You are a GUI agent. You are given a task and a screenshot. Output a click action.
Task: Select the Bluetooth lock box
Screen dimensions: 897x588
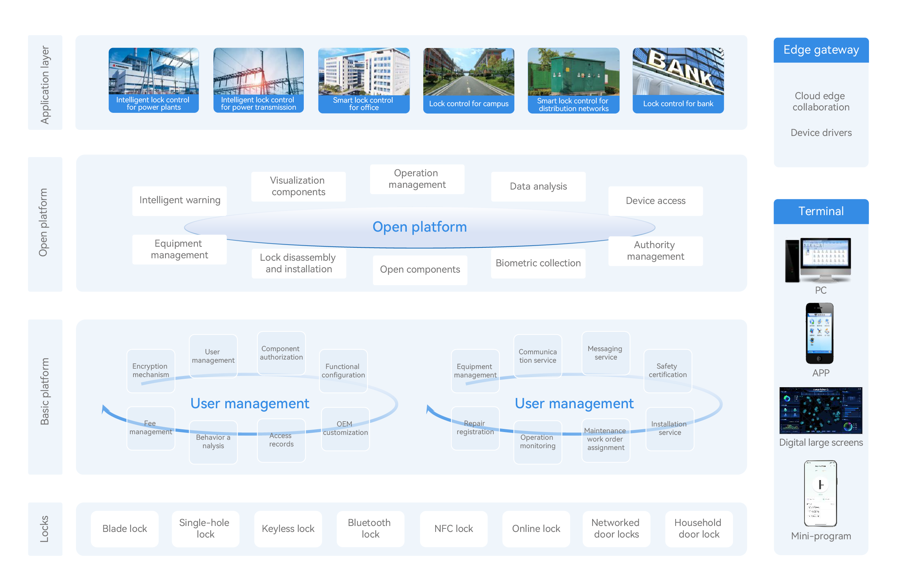[370, 528]
